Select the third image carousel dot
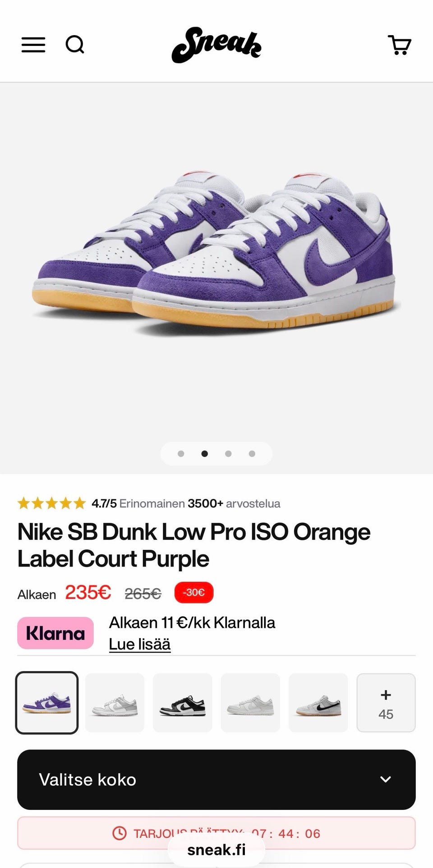This screenshot has height=868, width=433. tap(228, 453)
